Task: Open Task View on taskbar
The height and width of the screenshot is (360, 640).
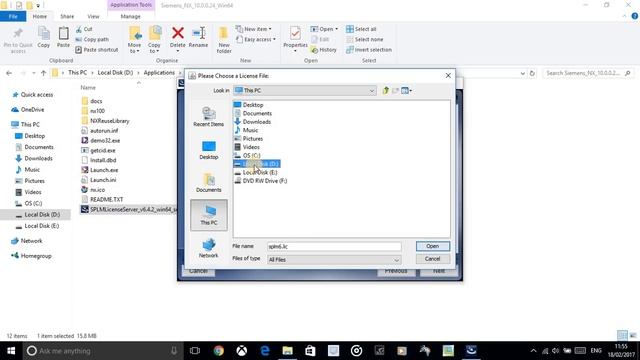Action: click(195, 351)
